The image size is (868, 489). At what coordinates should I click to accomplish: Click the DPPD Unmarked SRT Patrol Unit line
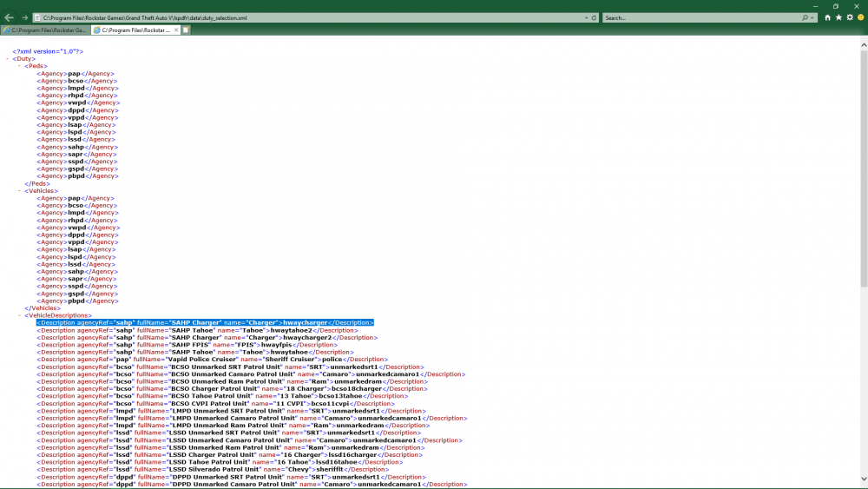click(232, 477)
